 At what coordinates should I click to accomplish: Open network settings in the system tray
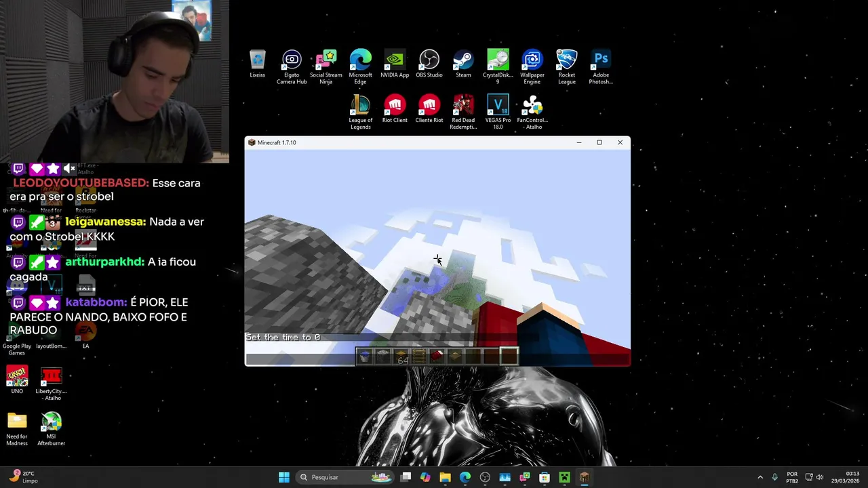[809, 477]
